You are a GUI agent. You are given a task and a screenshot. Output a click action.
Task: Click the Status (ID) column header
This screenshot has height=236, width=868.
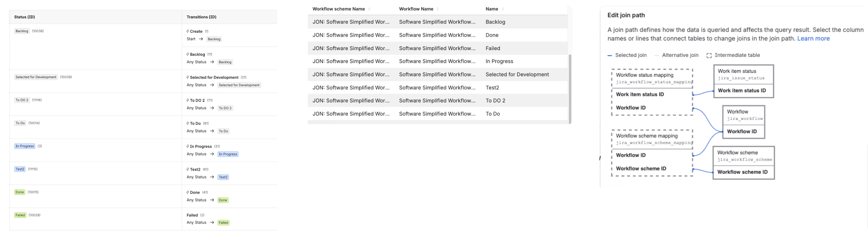pyautogui.click(x=25, y=17)
